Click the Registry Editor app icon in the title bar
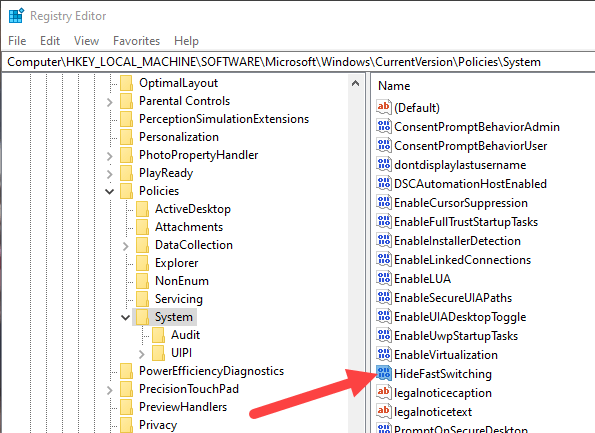The height and width of the screenshot is (433, 595). (16, 16)
